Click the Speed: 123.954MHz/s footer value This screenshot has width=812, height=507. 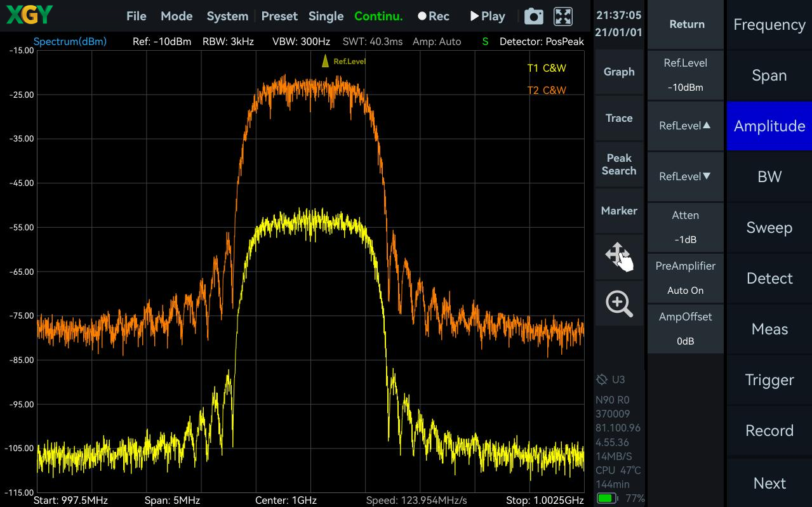click(416, 500)
